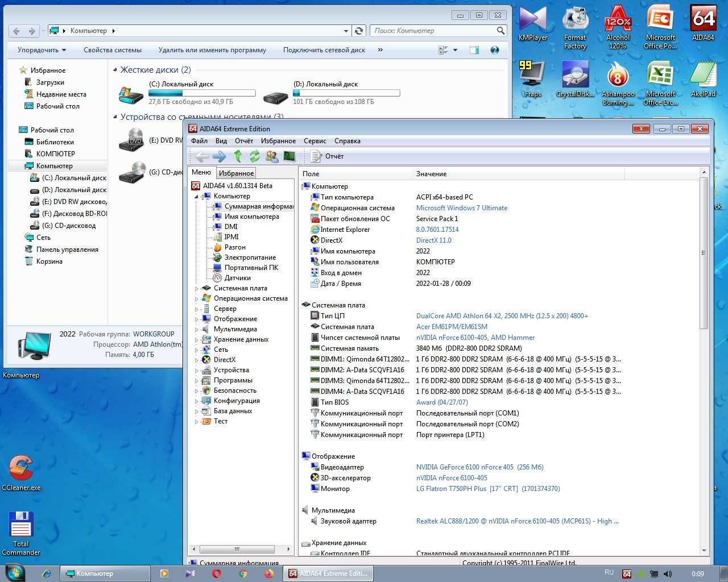Open Format Factory desktop icon
Viewport: 728px width, 582px height.
[575, 28]
